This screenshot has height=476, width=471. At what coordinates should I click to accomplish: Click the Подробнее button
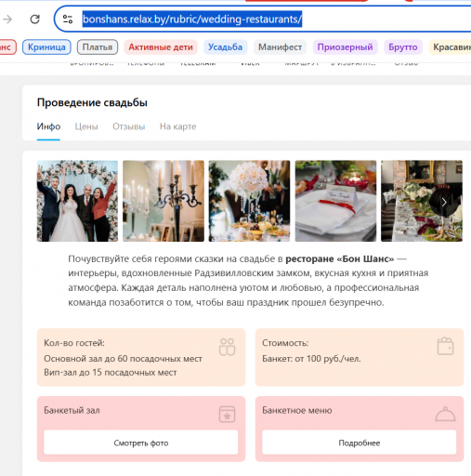(x=360, y=443)
